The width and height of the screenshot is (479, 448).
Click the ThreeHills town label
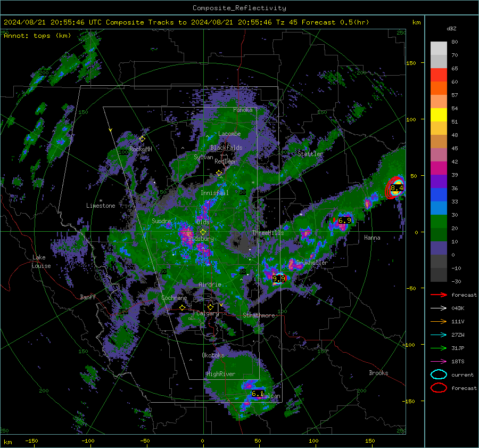[268, 233]
